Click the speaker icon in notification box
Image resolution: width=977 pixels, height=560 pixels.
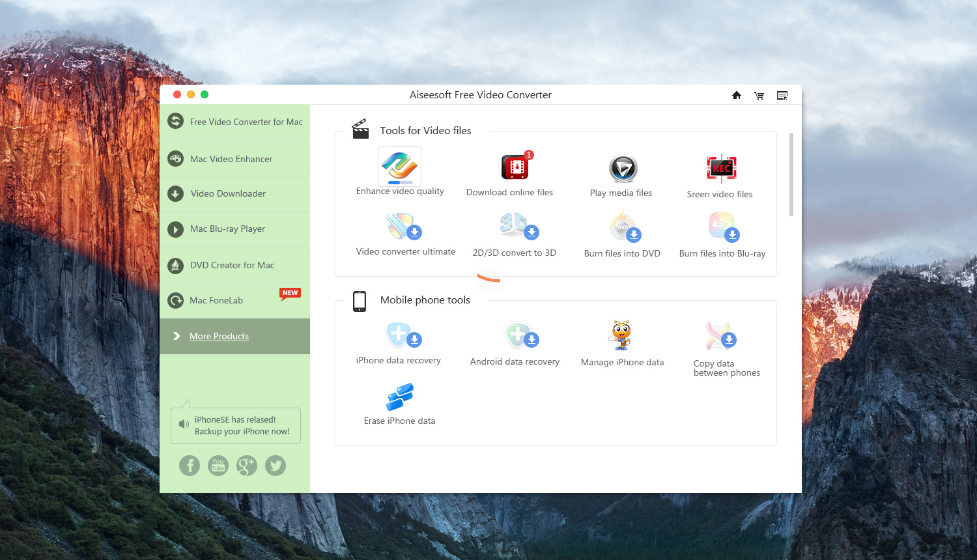pyautogui.click(x=184, y=425)
